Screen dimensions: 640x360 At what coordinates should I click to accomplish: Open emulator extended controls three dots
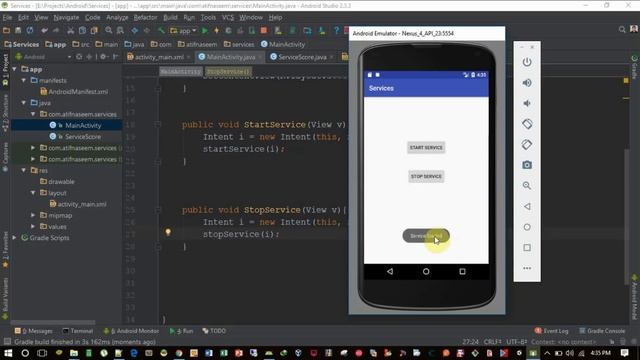[527, 268]
